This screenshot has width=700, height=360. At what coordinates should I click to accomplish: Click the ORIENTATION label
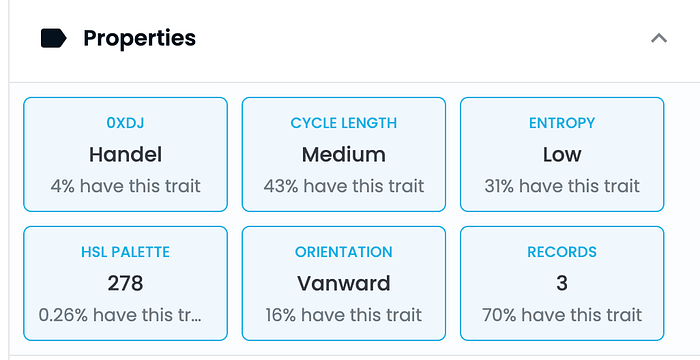pyautogui.click(x=344, y=252)
